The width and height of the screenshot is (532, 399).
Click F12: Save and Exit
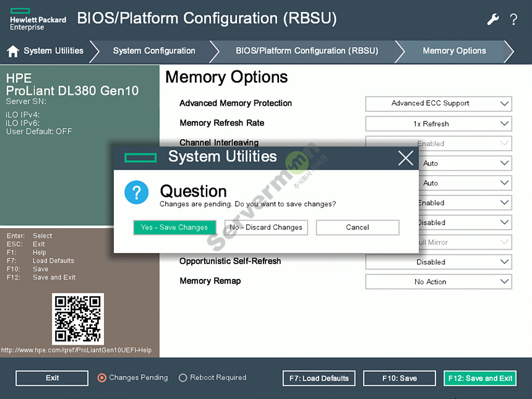pyautogui.click(x=480, y=379)
